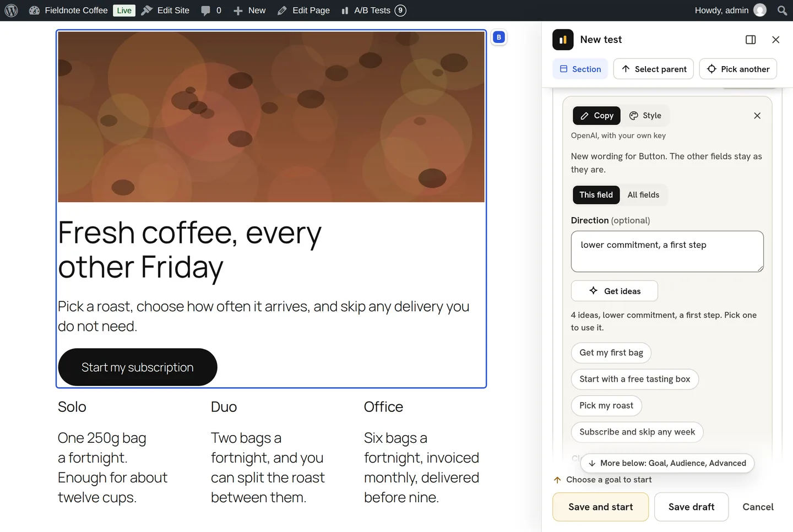
Task: Select the Section chip
Action: coord(580,69)
